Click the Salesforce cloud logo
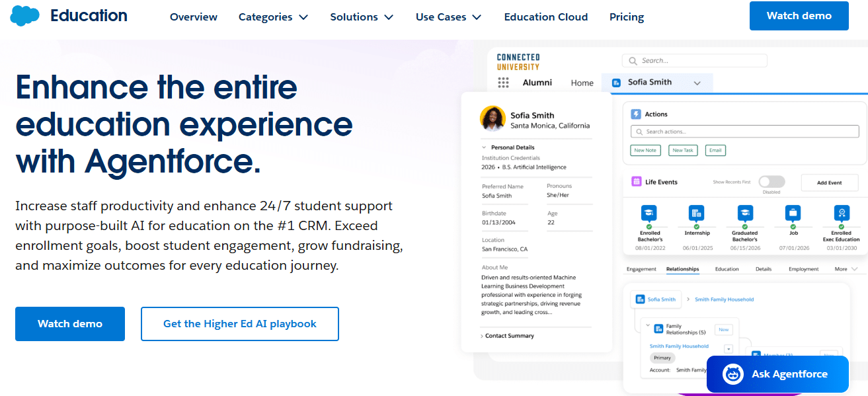This screenshot has width=868, height=396. [x=24, y=15]
